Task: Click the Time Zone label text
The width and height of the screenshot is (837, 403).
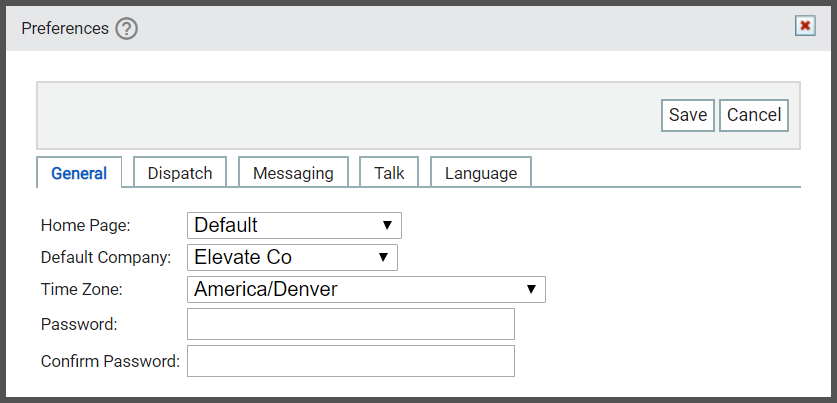Action: (82, 289)
